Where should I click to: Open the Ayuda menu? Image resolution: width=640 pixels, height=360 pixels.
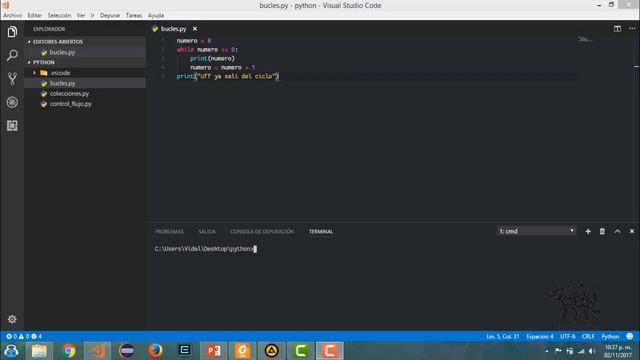coord(156,15)
